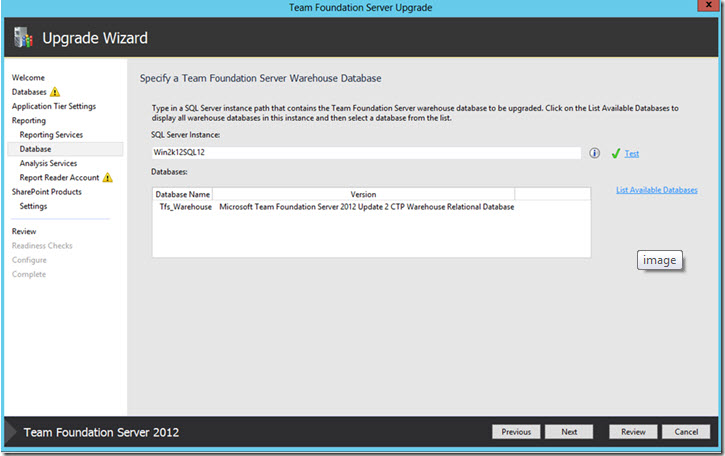Image resolution: width=725 pixels, height=456 pixels.
Task: Select SharePoint Products step
Action: (x=46, y=192)
